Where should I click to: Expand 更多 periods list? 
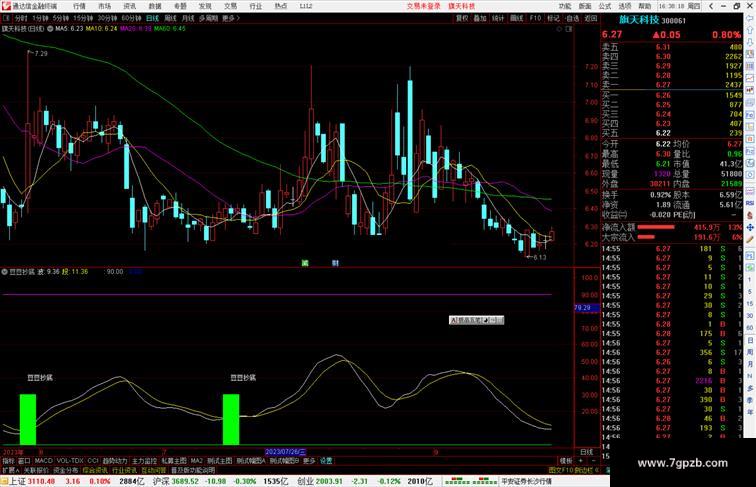coord(230,18)
